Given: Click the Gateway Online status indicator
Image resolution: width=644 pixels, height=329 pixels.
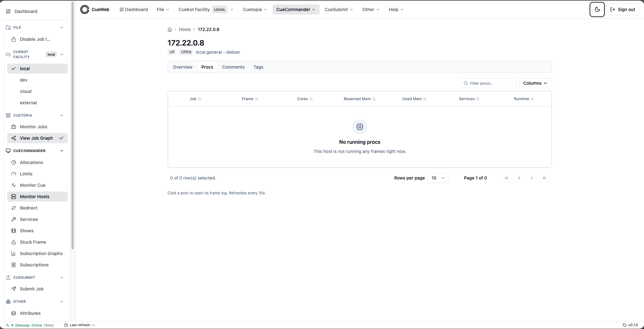Looking at the screenshot, I should click(x=30, y=325).
